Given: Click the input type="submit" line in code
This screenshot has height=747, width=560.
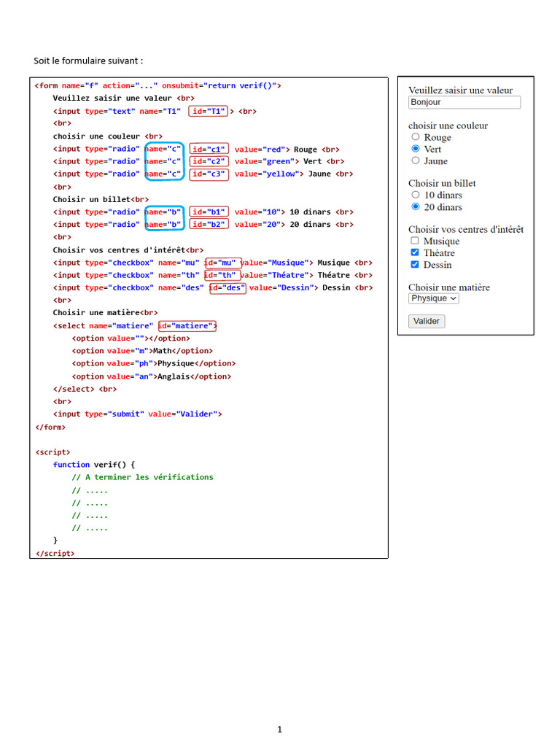Looking at the screenshot, I should (138, 414).
